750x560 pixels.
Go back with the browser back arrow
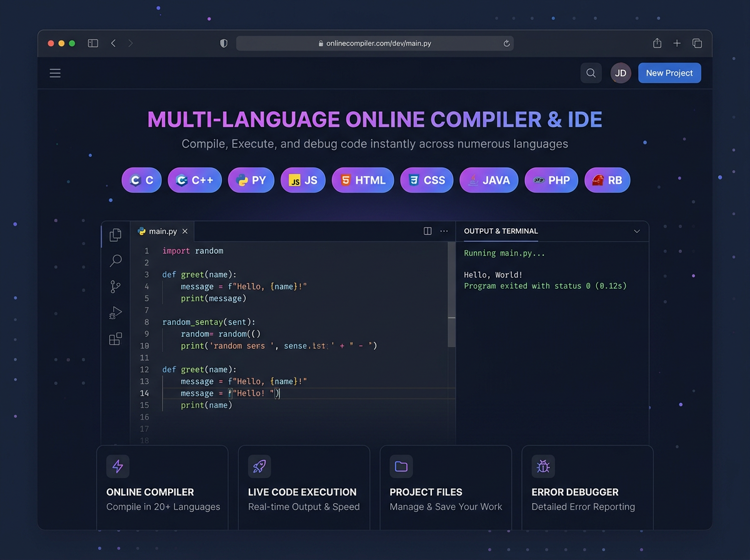click(113, 43)
